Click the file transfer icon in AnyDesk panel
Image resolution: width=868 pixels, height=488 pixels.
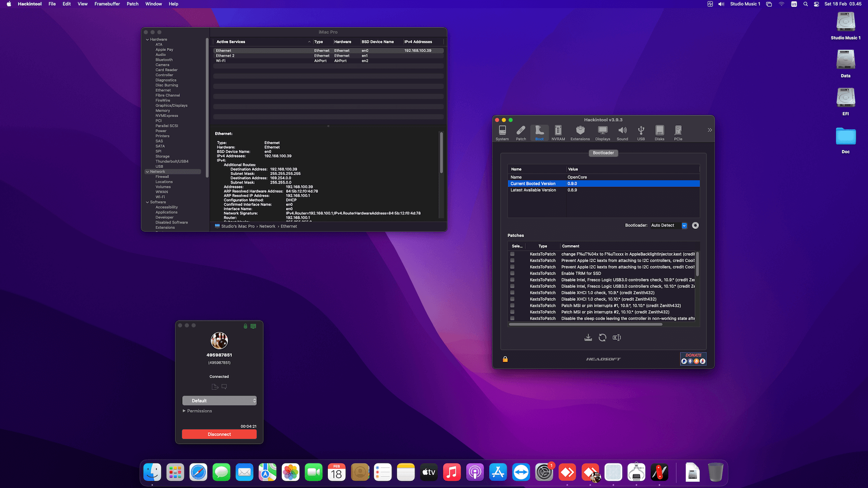point(215,387)
